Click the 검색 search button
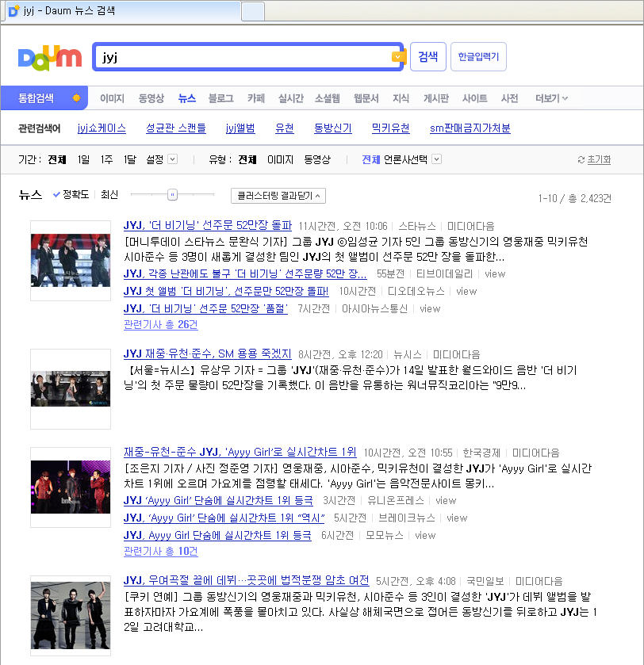This screenshot has height=665, width=644. tap(428, 56)
